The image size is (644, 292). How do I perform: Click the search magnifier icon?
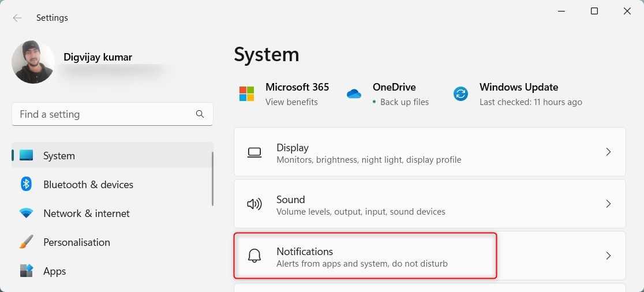pyautogui.click(x=200, y=114)
